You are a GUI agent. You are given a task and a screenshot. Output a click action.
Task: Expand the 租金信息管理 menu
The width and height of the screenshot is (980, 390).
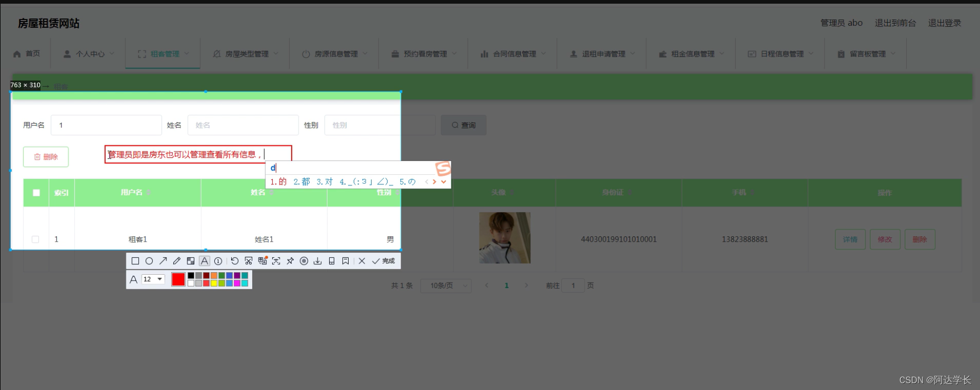[x=691, y=54]
